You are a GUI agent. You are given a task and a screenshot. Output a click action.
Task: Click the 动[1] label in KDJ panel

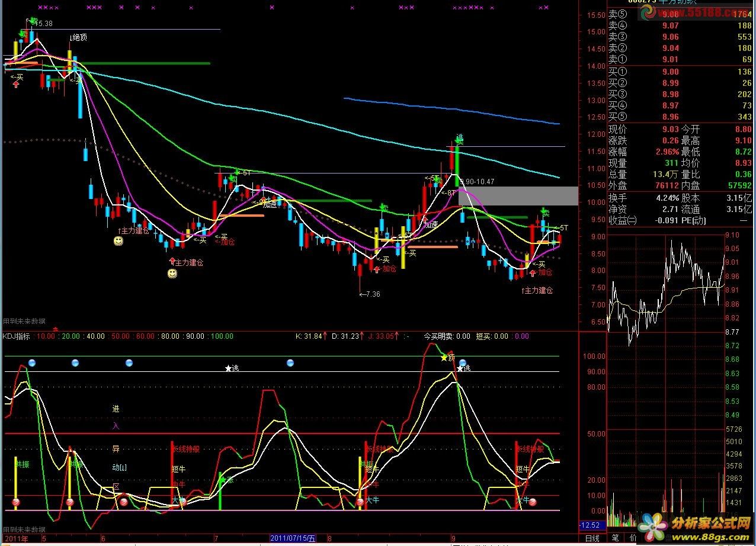[x=119, y=467]
